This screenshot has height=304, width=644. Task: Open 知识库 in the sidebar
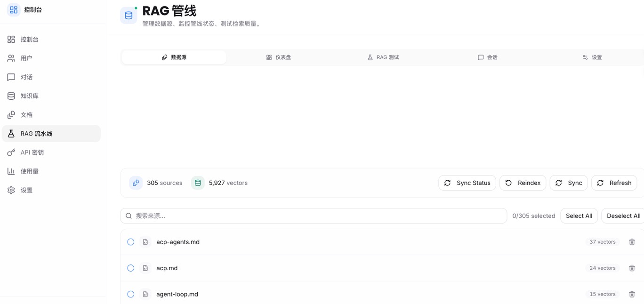51,96
